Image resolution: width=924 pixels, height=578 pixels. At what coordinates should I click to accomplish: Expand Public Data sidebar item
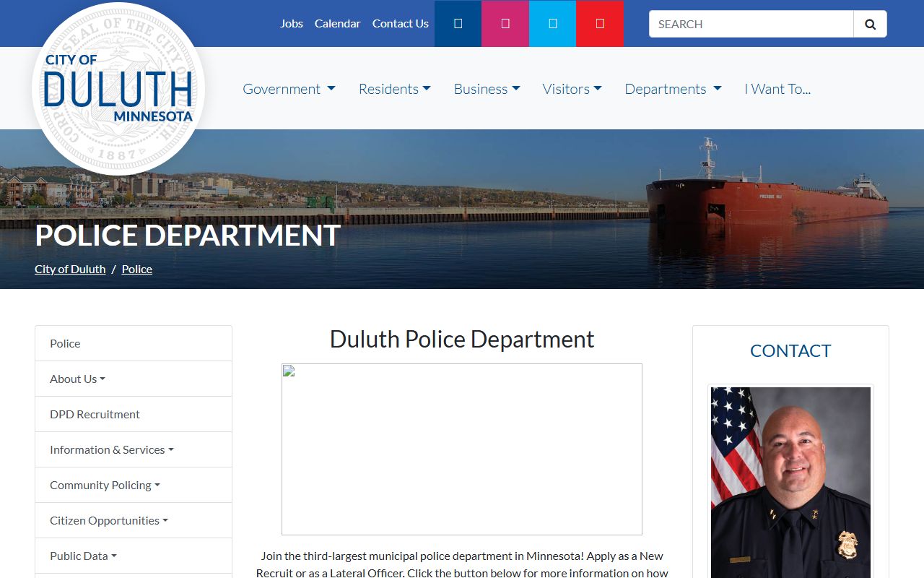(134, 556)
